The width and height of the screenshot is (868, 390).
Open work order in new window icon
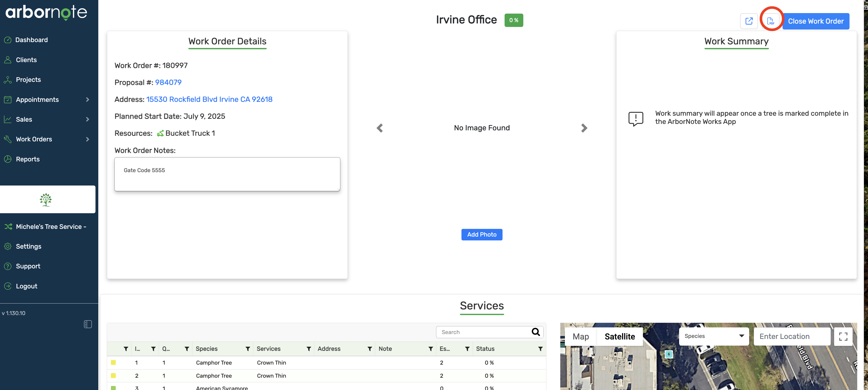[749, 21]
